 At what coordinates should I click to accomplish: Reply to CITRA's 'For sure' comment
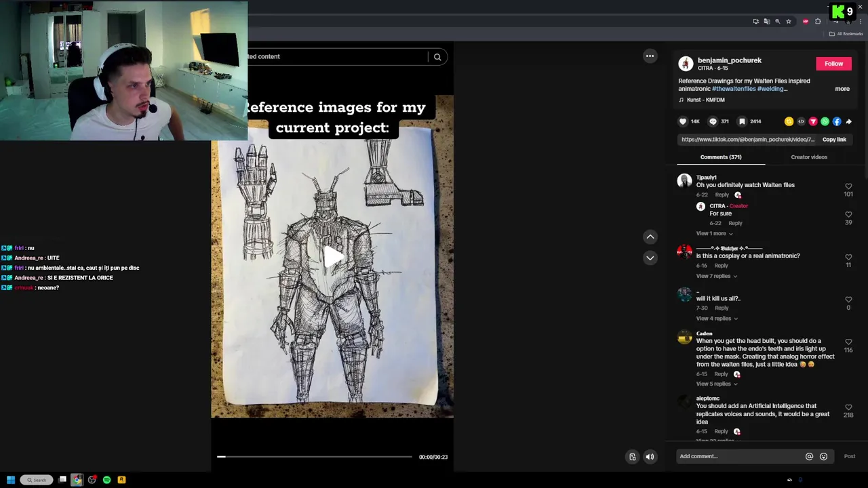[735, 223]
